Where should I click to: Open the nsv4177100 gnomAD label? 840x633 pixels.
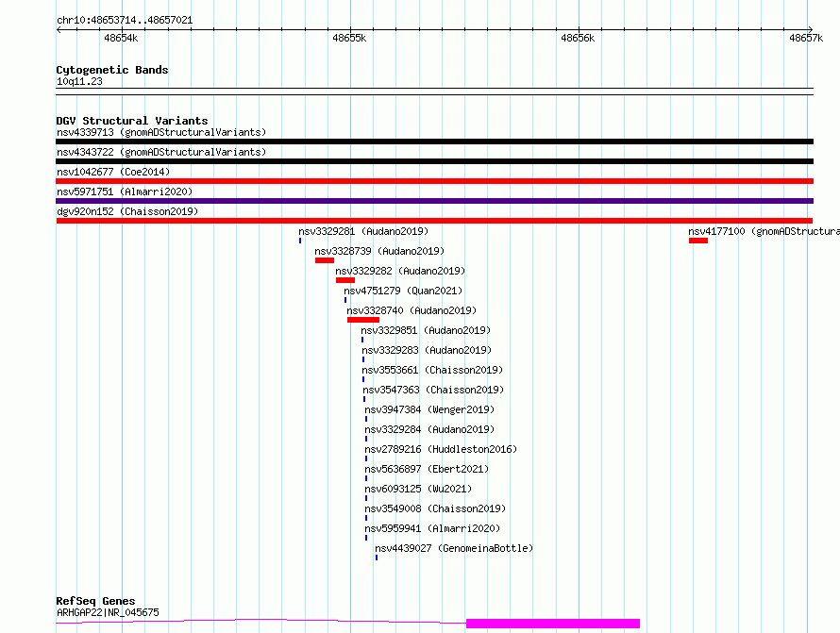[x=764, y=231]
